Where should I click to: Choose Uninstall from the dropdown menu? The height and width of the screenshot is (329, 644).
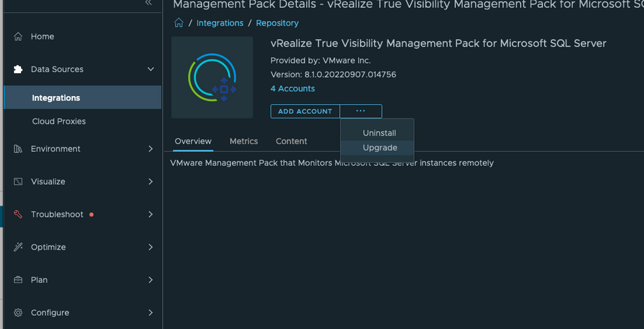pos(379,133)
